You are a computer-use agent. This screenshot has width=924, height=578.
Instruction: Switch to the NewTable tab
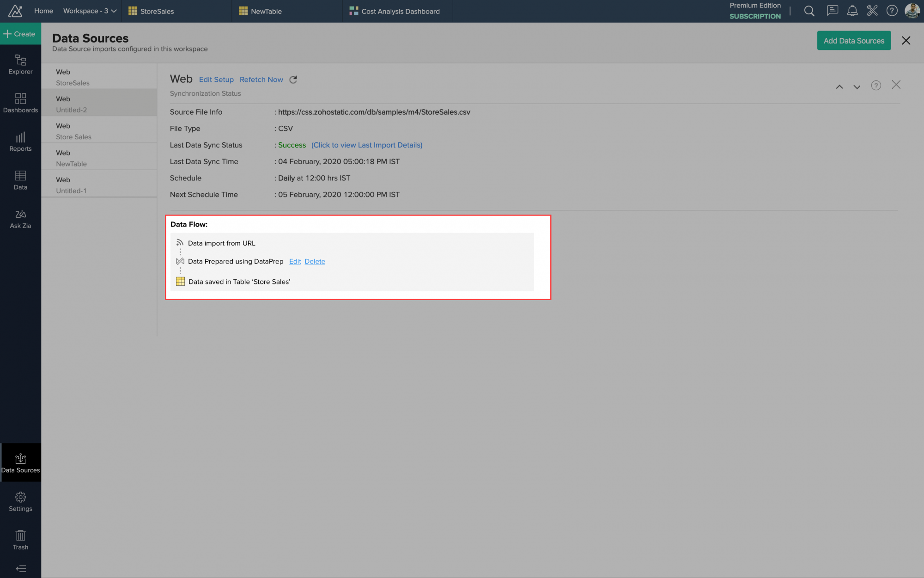(x=266, y=11)
